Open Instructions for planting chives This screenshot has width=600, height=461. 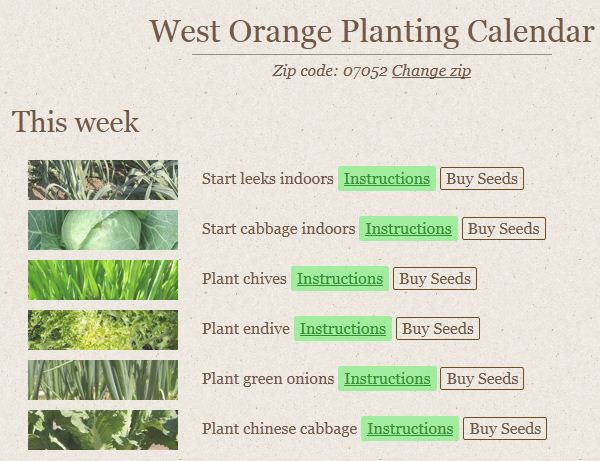click(340, 279)
